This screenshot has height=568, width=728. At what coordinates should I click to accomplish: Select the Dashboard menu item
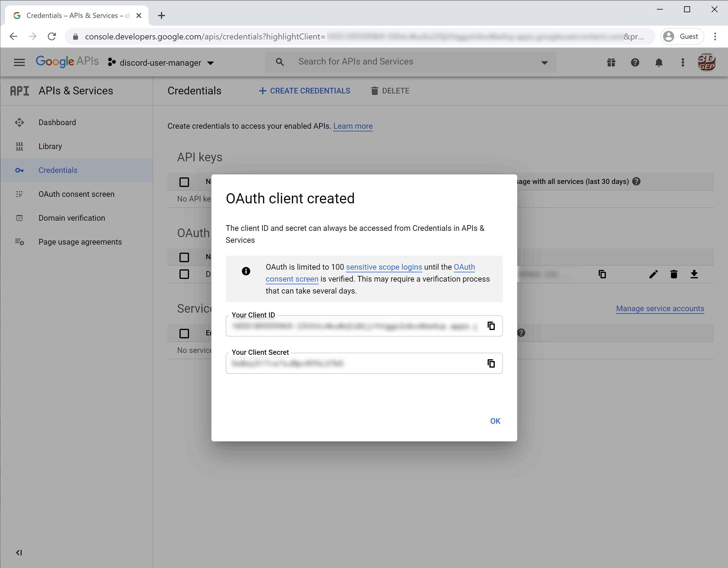[x=57, y=122]
